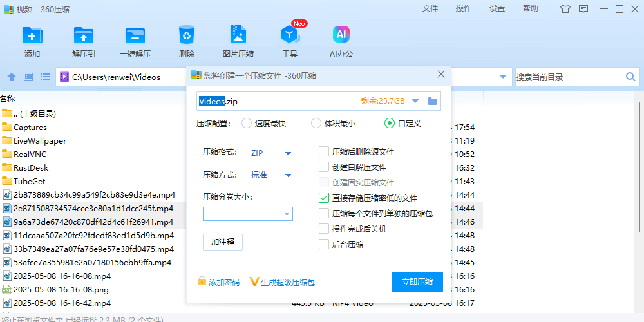Click the Compress Now (立即压缩) button
This screenshot has height=322, width=644.
417,282
